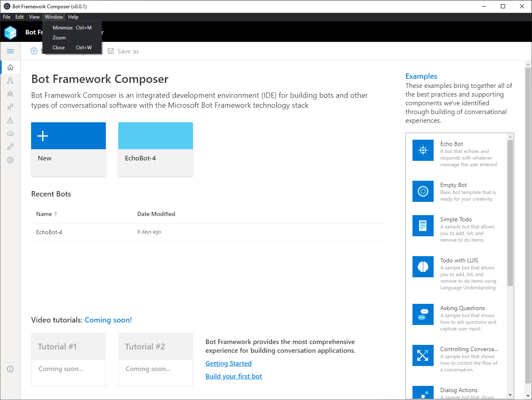The width and height of the screenshot is (532, 400).
Task: Click the plus icon on New tile
Action: (x=43, y=136)
